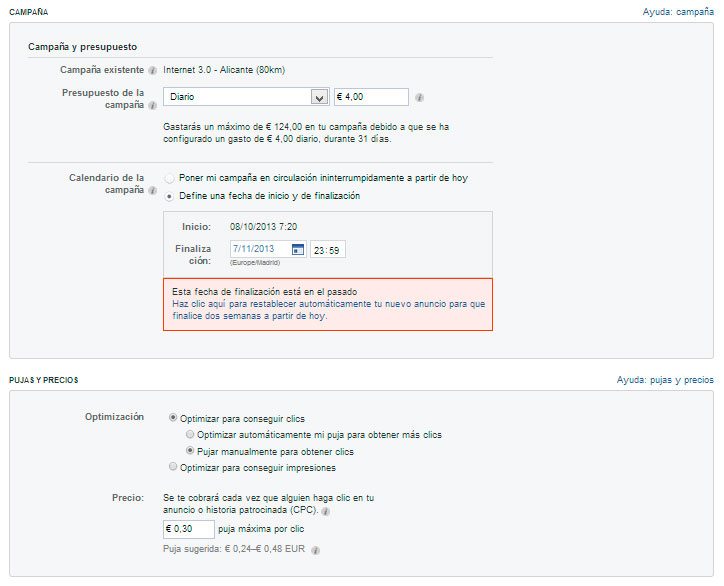Select Optimizar automáticamente mi puja option
Viewport: 724px width, 586px height.
tap(190, 434)
